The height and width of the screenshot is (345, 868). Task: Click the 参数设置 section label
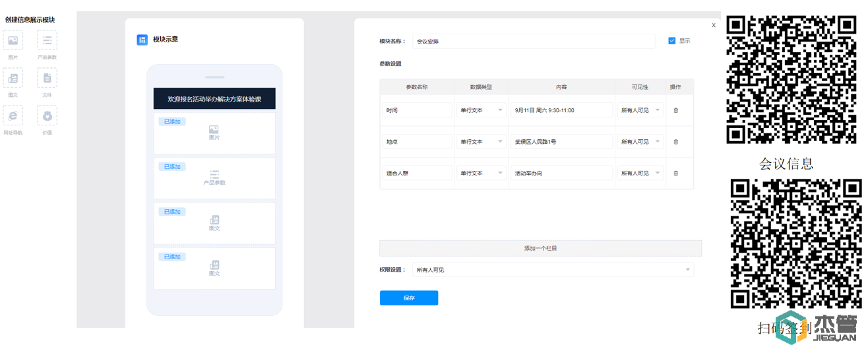click(x=390, y=64)
